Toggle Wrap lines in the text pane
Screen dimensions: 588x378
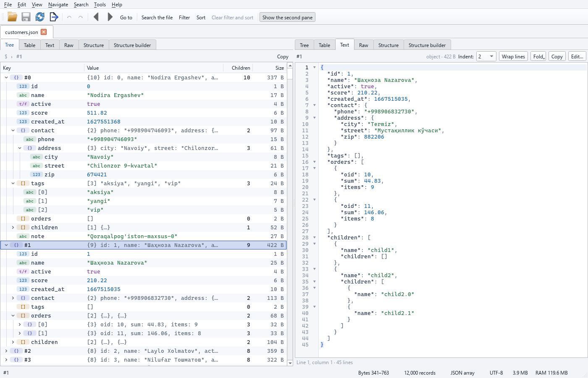click(513, 56)
